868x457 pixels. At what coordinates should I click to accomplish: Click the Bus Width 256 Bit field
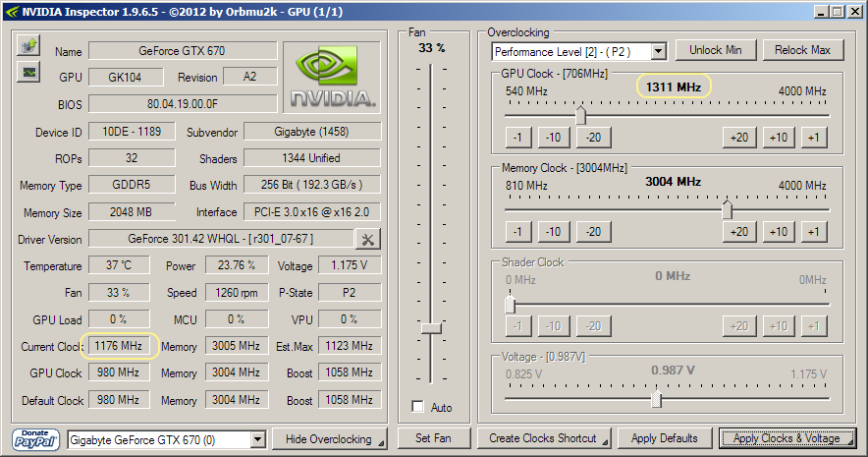click(x=312, y=185)
